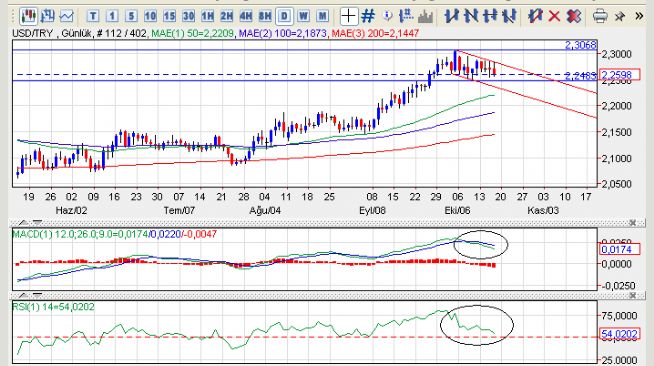Screen dimensions: 654x366
Task: Click the Kas/03 date axis label
Action: [543, 211]
